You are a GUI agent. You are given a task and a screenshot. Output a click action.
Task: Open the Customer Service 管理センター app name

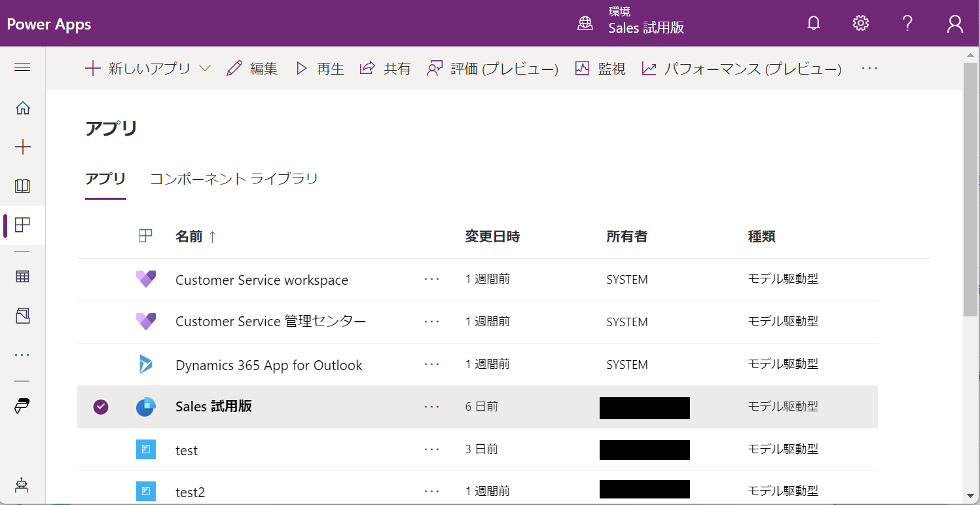pyautogui.click(x=270, y=322)
